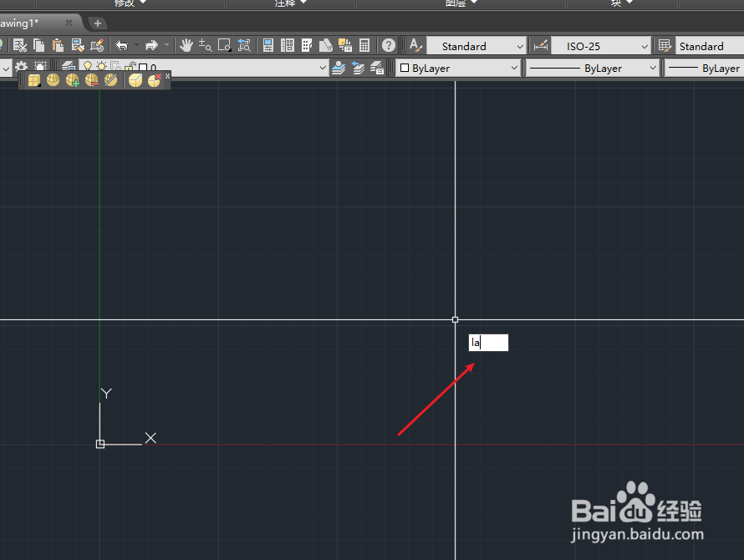Open the Table Style manager icon
The width and height of the screenshot is (744, 560).
click(665, 46)
